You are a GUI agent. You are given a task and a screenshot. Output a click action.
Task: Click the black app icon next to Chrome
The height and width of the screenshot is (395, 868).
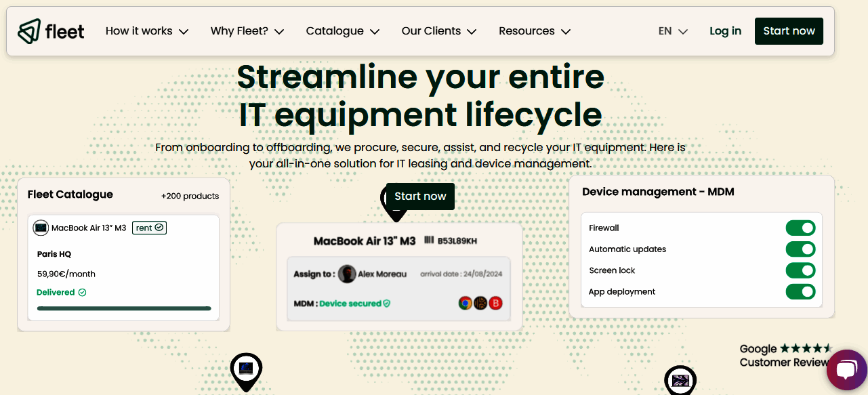pyautogui.click(x=480, y=303)
